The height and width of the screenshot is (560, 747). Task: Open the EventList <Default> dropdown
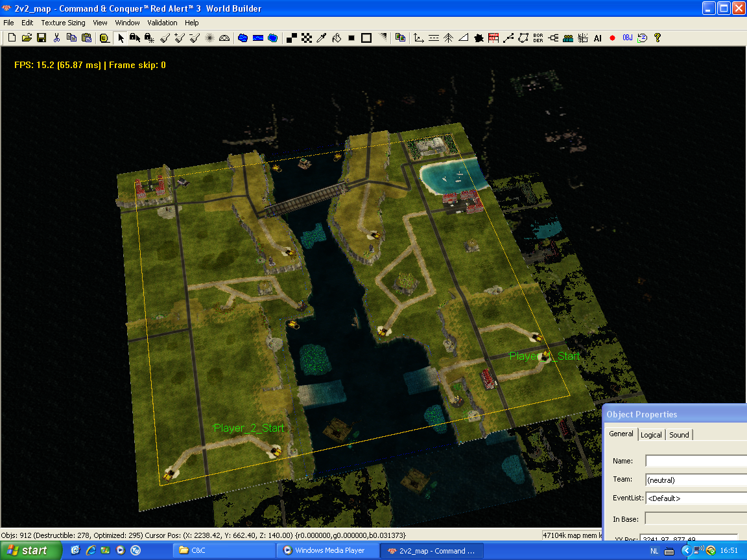696,498
